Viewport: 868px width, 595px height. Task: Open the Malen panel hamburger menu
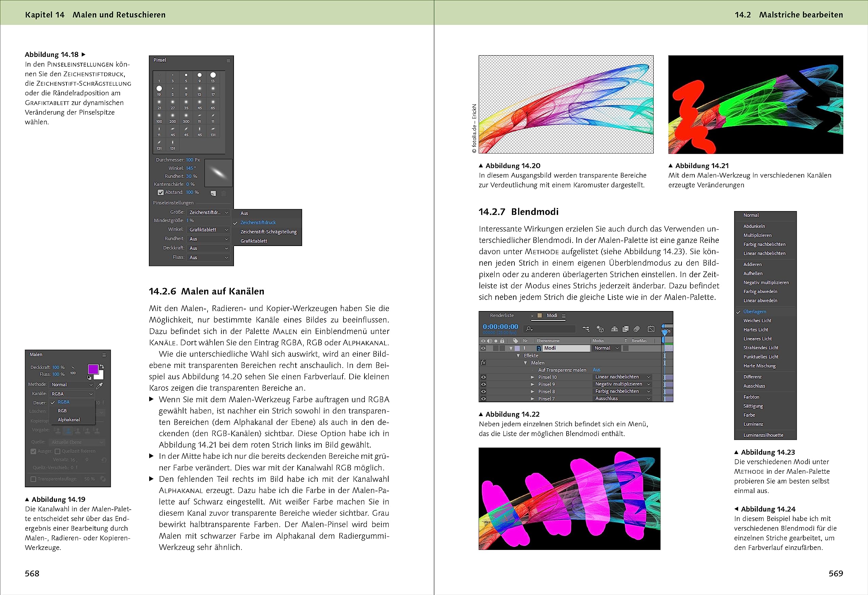pos(104,355)
